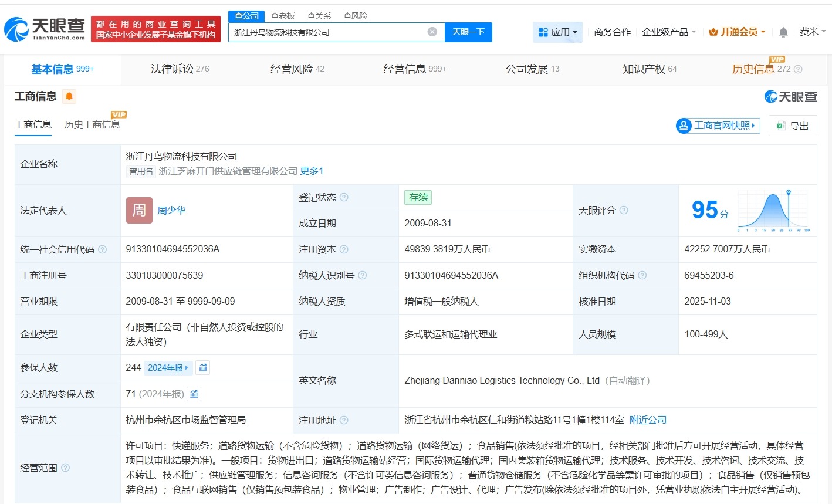Open the 开通会员 dropdown menu

(x=736, y=32)
